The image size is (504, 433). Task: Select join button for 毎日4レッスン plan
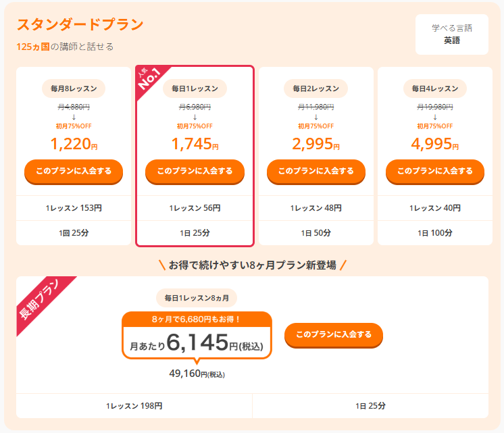tap(435, 171)
